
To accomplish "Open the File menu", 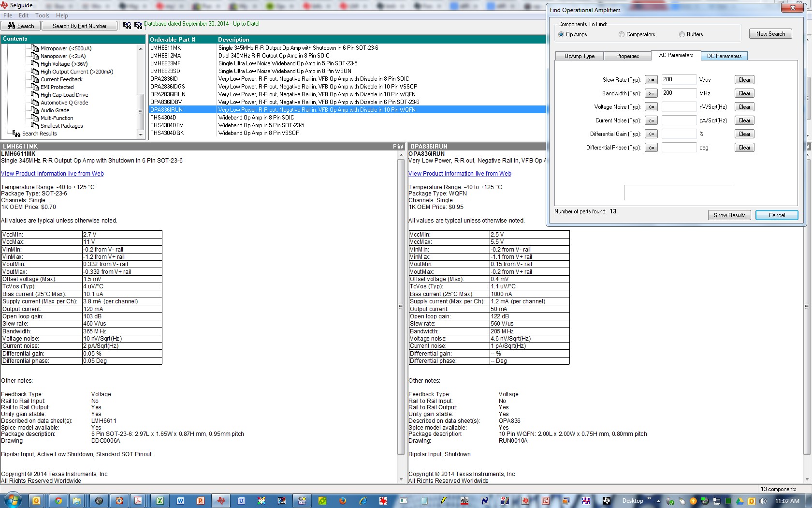I will tap(8, 15).
